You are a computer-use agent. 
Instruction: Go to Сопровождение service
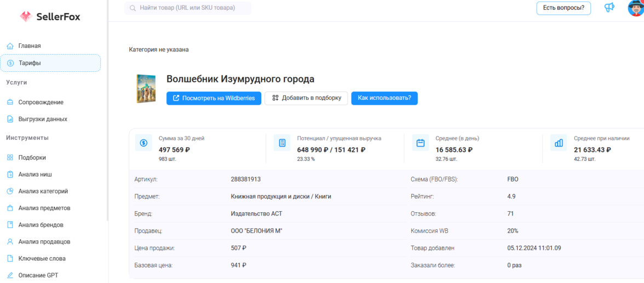pos(41,103)
